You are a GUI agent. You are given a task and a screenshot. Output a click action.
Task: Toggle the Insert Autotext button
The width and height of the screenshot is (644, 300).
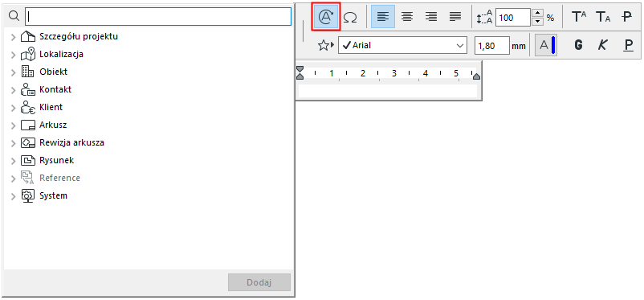click(326, 16)
